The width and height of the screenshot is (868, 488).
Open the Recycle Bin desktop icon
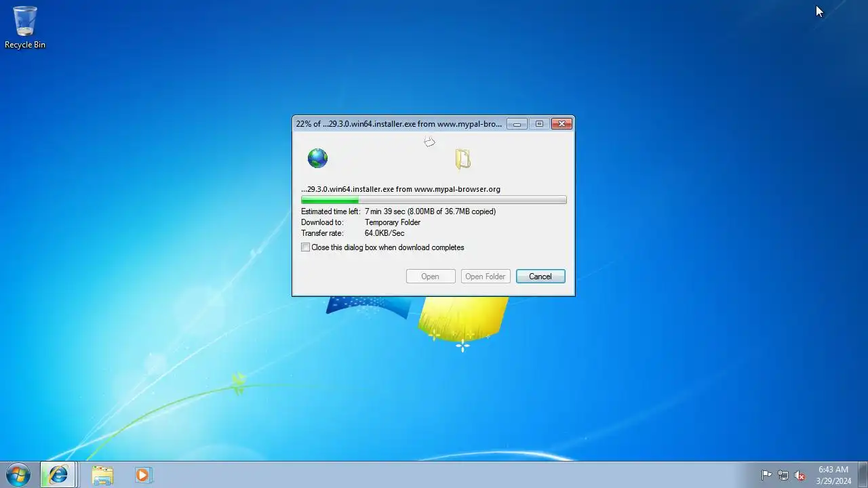coord(25,28)
